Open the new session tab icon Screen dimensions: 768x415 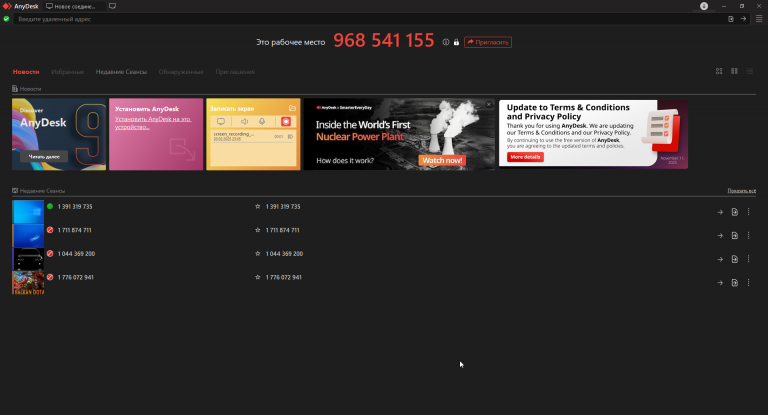112,6
